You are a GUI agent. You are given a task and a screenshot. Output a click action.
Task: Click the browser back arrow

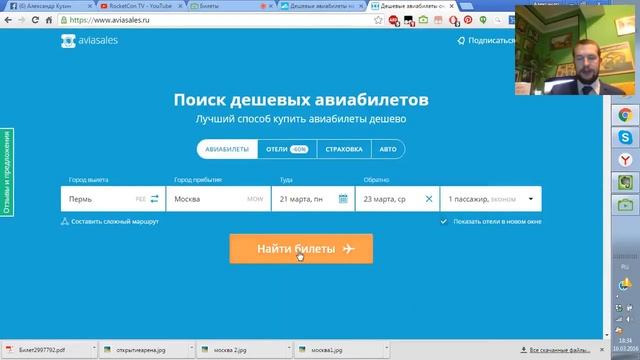8,20
